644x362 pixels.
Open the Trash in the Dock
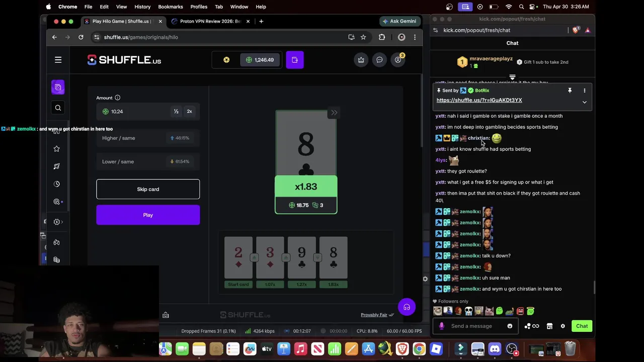570,349
